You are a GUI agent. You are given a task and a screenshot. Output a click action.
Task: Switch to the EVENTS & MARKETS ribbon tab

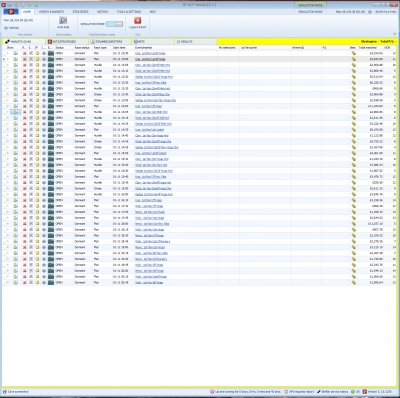(51, 12)
